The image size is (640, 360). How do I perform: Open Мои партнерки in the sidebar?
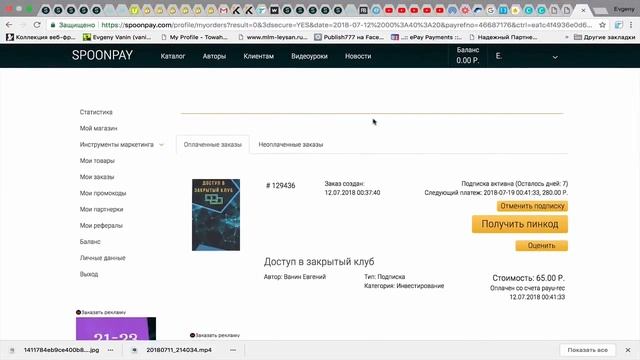point(101,209)
